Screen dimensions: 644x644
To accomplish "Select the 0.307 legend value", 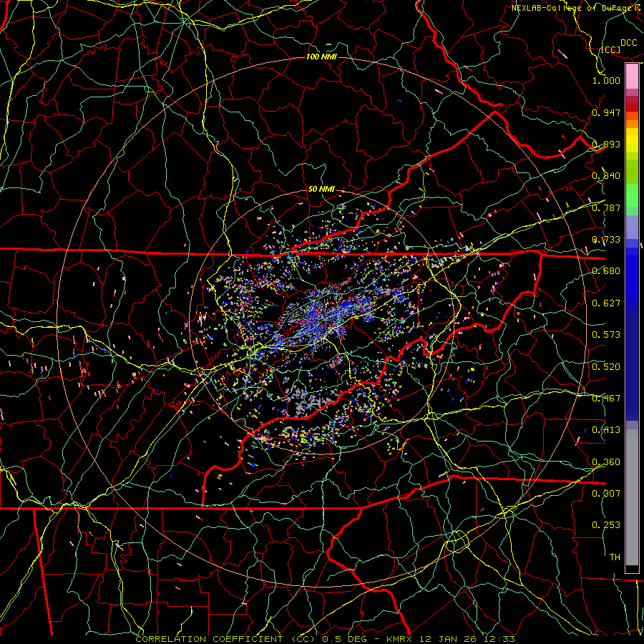I will [606, 493].
